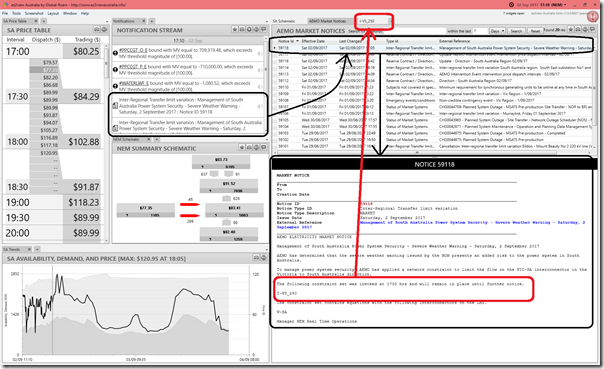Open the #PPCCGT_O_E constraint link
Image resolution: width=604 pixels, height=369 pixels.
pos(133,50)
